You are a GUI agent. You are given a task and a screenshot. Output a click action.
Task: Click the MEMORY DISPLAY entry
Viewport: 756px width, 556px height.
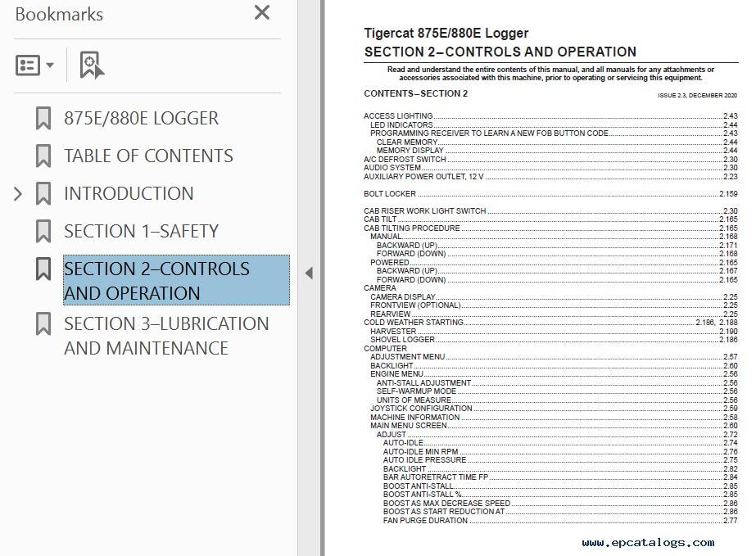(557, 151)
